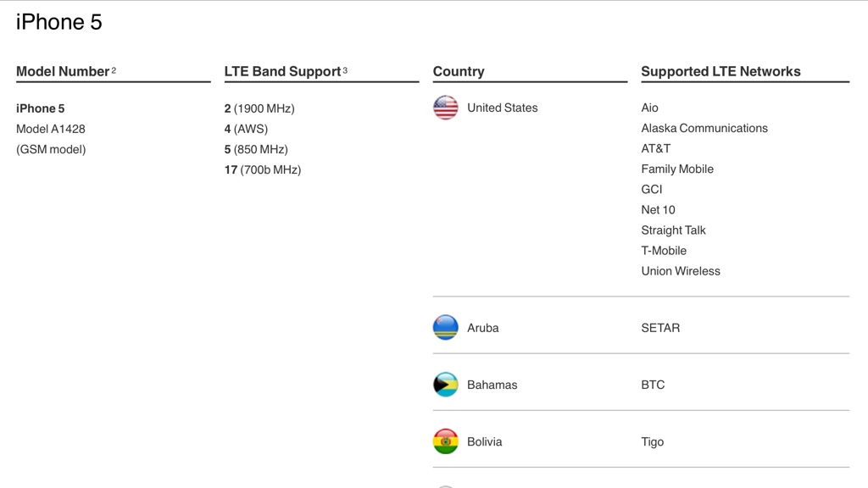This screenshot has height=488, width=868.
Task: Click the Bahamas flag icon
Action: tap(446, 385)
